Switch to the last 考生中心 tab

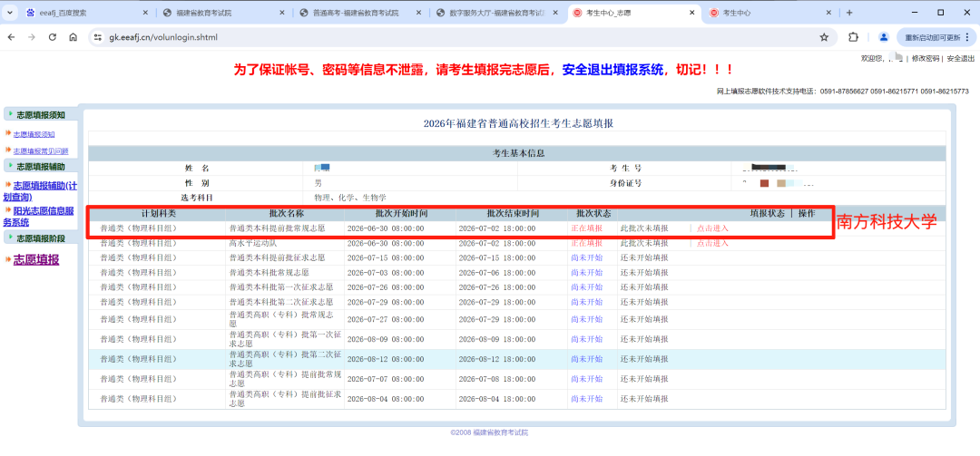point(771,13)
